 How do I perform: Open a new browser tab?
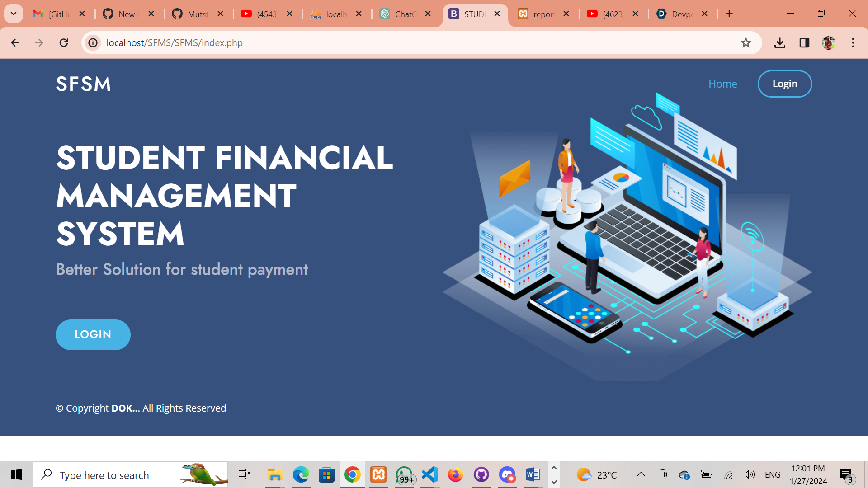(x=729, y=14)
